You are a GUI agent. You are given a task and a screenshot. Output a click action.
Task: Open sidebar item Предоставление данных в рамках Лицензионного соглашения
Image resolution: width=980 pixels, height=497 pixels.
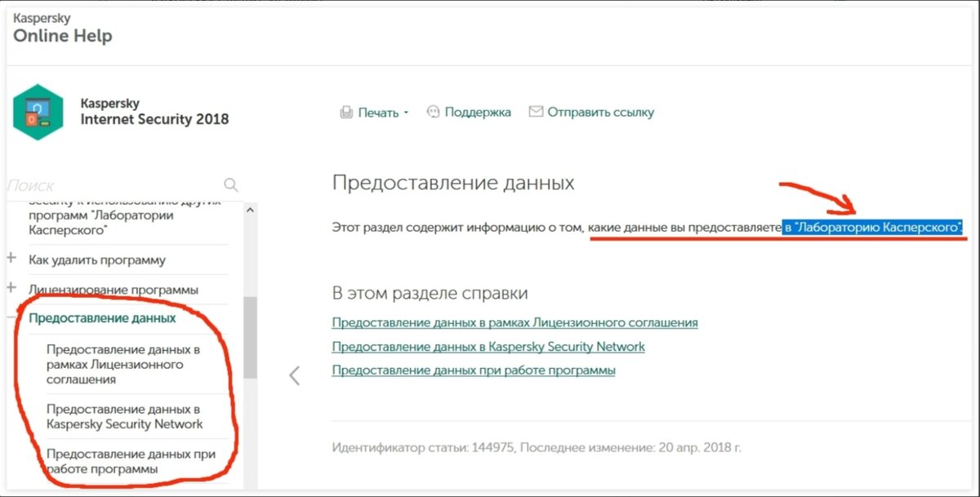tap(122, 364)
